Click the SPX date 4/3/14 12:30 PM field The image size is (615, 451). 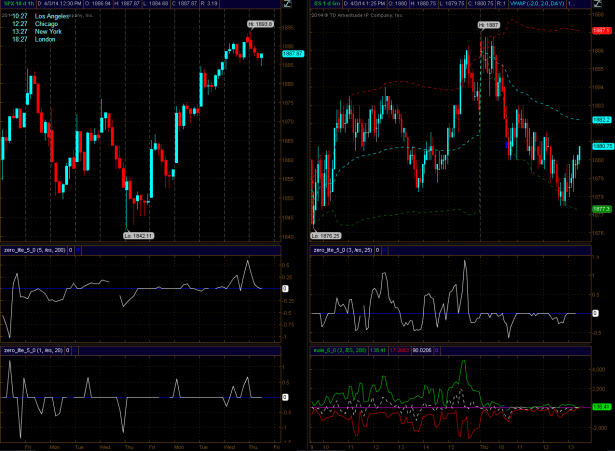(x=59, y=4)
